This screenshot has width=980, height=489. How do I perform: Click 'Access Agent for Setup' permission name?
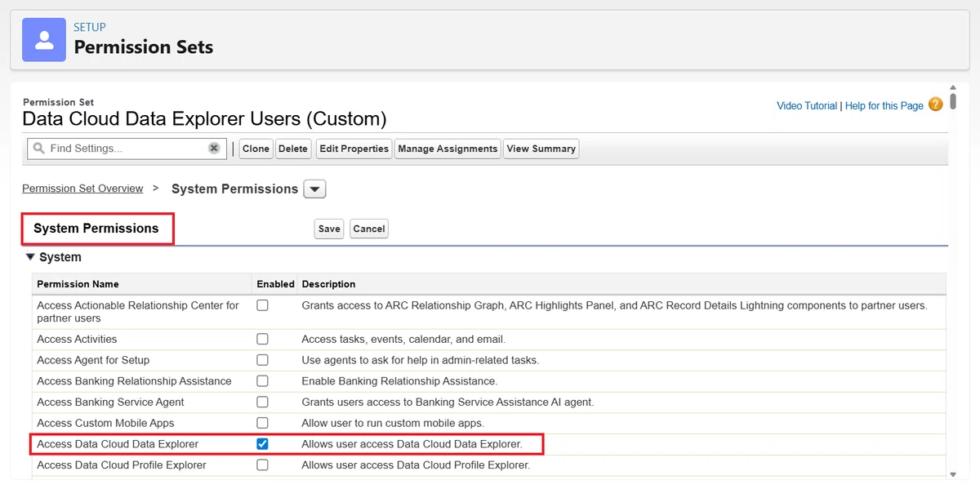pos(93,360)
